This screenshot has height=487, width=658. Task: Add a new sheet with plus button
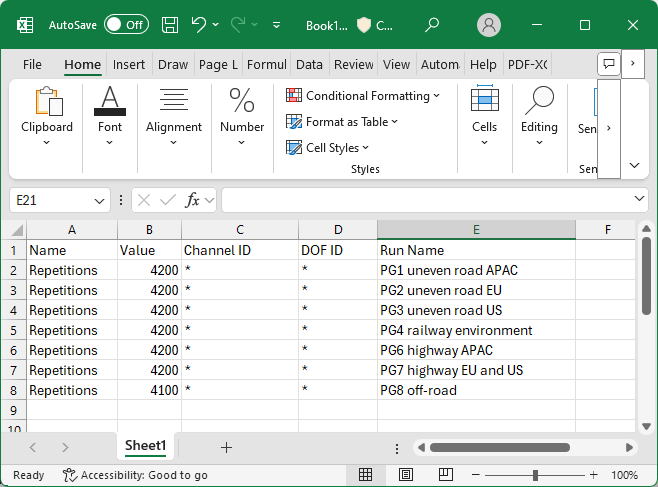(226, 447)
